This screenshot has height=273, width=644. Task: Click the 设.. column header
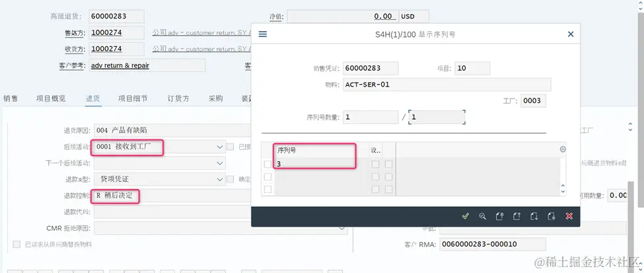point(375,150)
